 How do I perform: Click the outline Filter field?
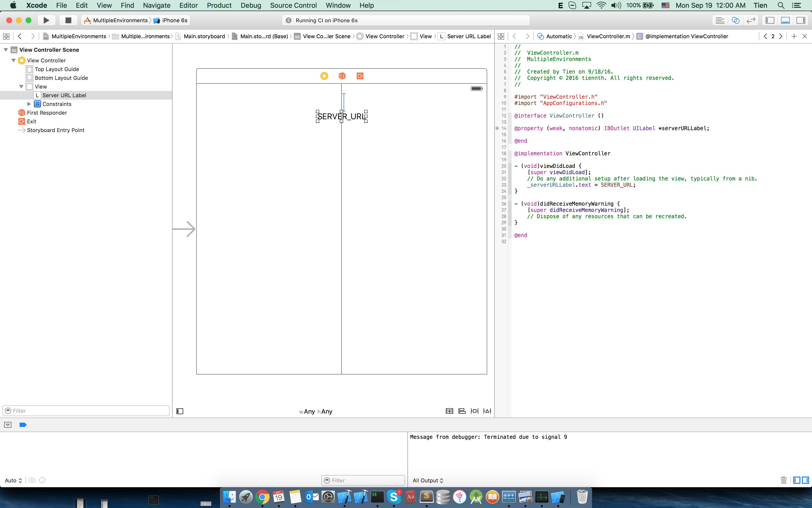point(86,411)
